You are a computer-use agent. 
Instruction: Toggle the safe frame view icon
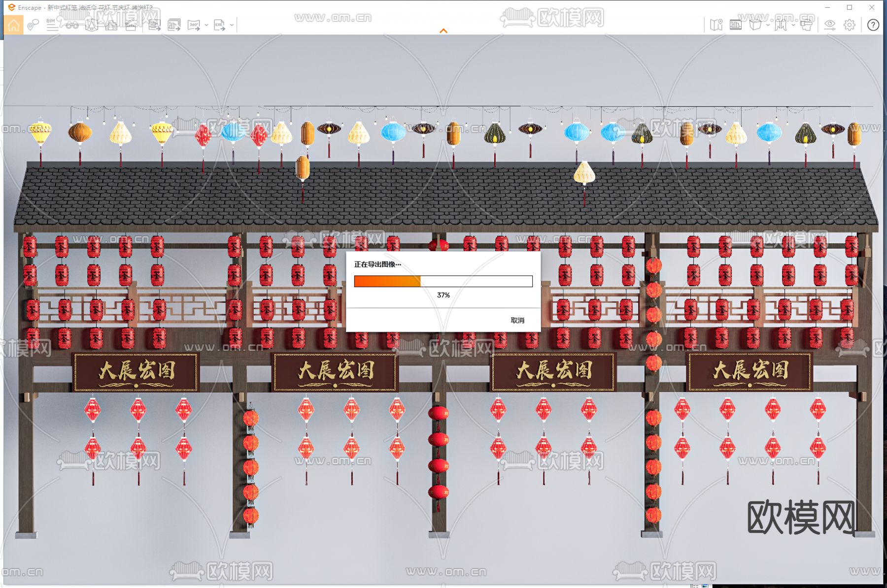[x=92, y=25]
